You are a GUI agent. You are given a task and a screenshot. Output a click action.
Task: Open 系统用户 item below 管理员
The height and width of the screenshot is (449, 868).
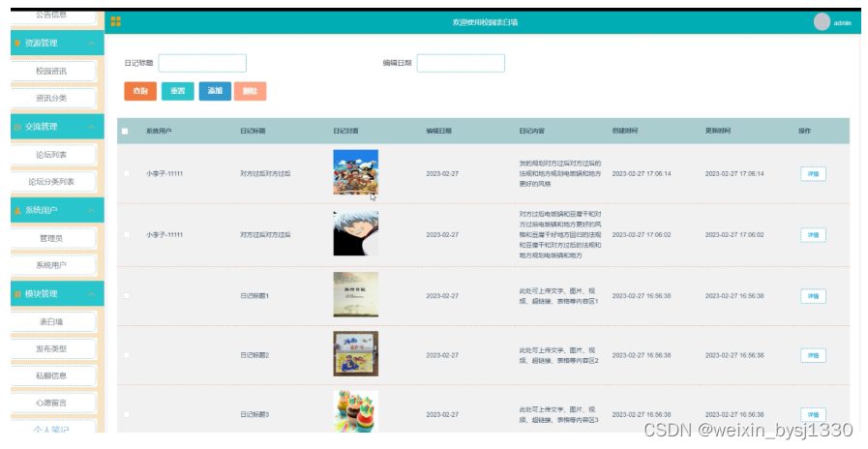[x=53, y=265]
